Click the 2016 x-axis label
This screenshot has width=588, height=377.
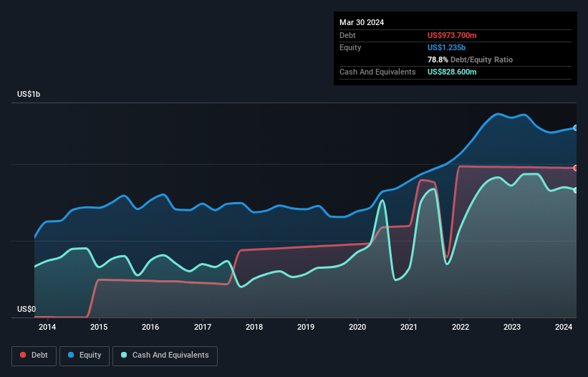[150, 327]
